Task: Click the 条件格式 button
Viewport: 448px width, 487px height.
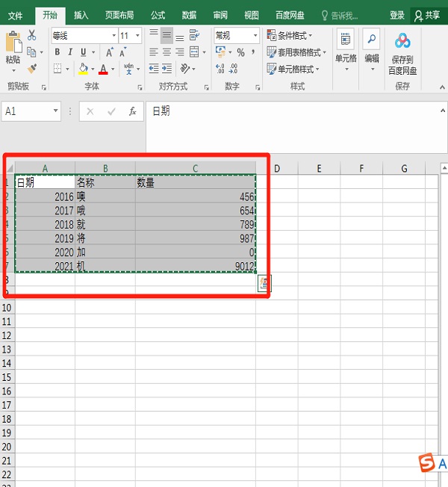Action: pos(290,35)
